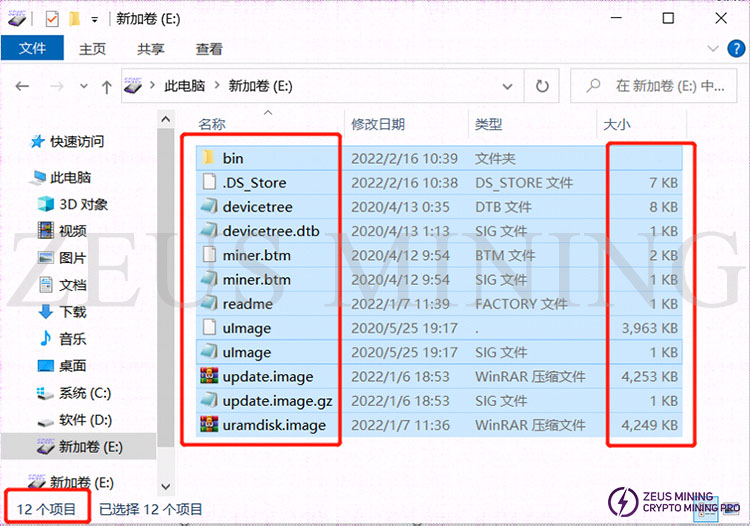Sort by the 修改日期 column header
The image size is (750, 526).
[x=378, y=124]
